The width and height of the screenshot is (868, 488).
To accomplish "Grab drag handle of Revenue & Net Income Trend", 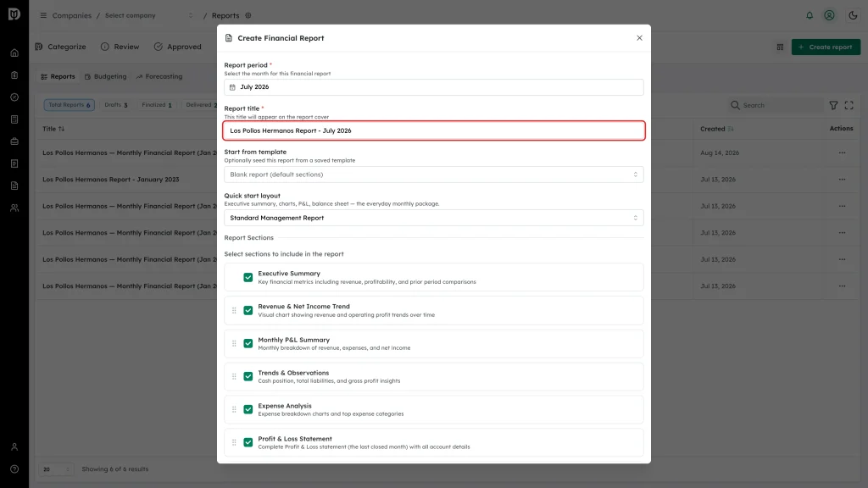I will click(x=234, y=310).
